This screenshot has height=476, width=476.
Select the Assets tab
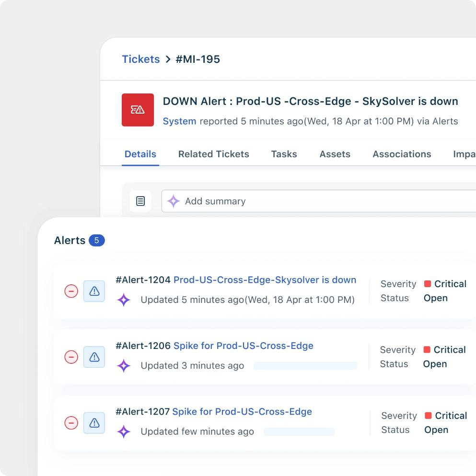click(335, 154)
